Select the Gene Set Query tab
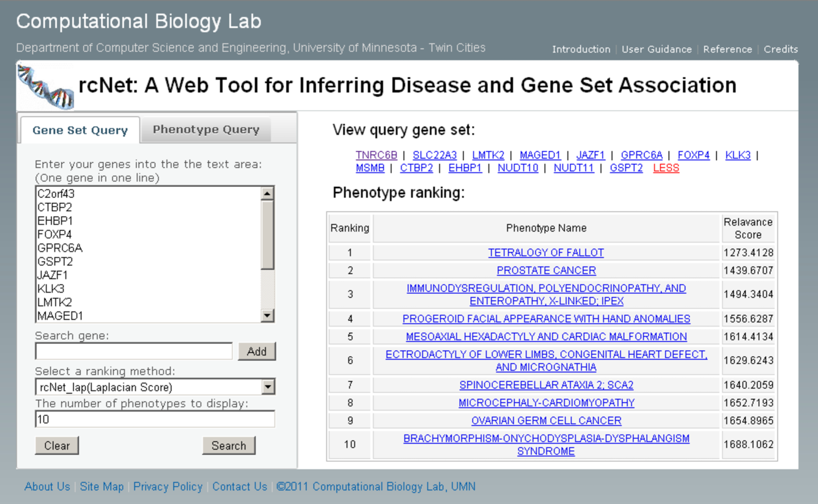This screenshot has height=504, width=818. (80, 130)
